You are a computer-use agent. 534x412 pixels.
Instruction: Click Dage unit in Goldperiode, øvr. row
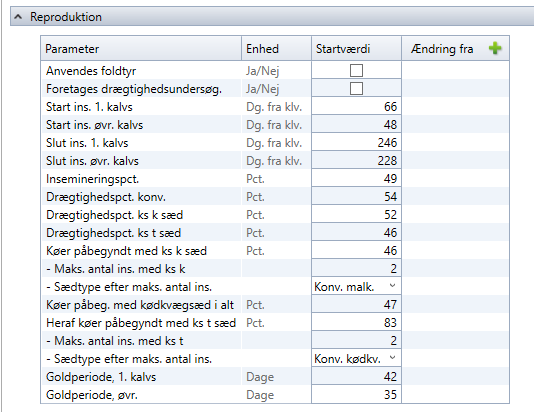260,395
